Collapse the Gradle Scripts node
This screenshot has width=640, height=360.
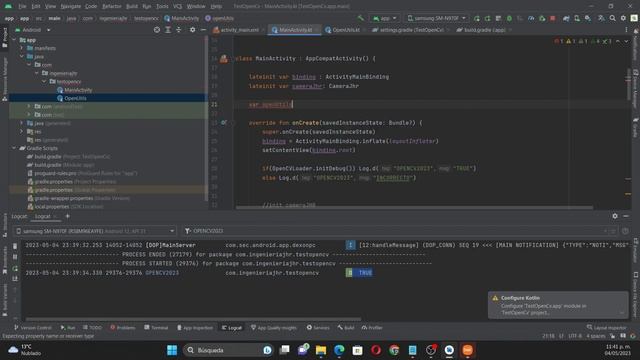pos(14,148)
